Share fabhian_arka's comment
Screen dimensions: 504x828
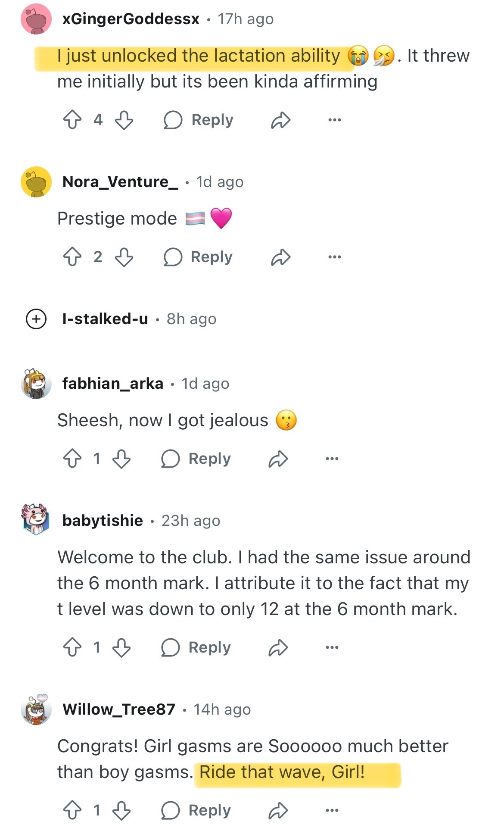click(278, 459)
